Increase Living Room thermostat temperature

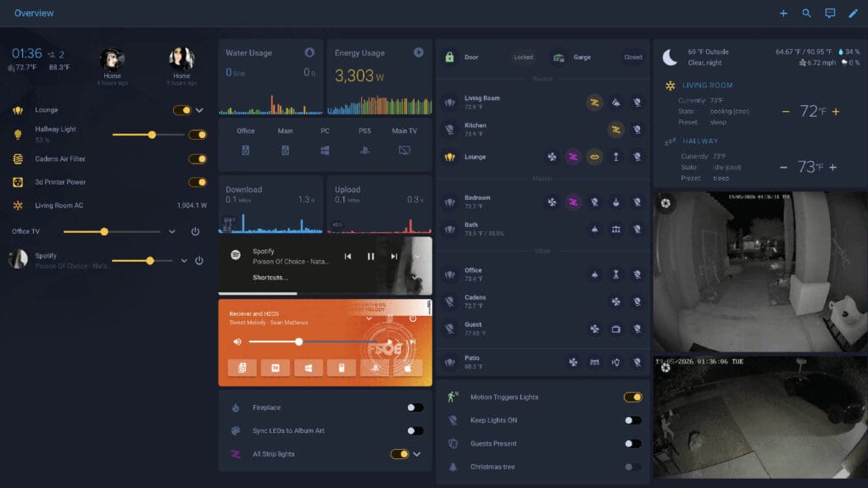[x=836, y=111]
